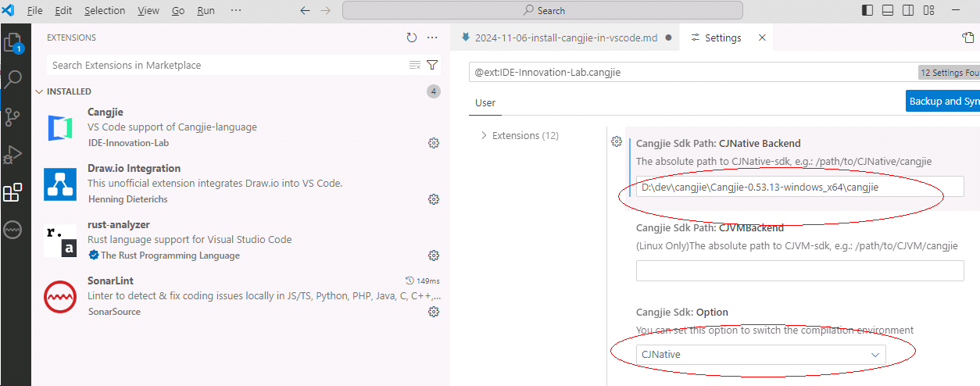The width and height of the screenshot is (980, 386).
Task: Switch to the install-cangjie markdown tab
Action: 560,38
